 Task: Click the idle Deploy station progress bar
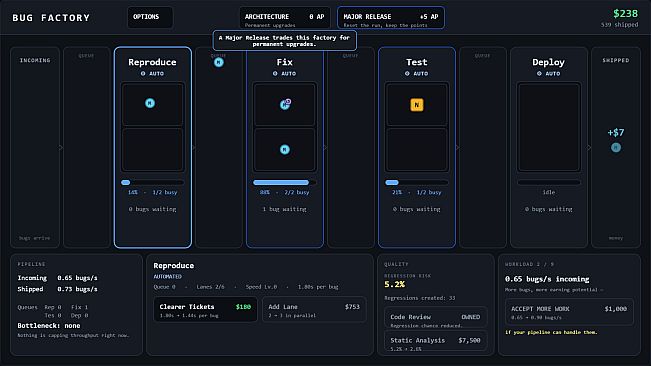pos(548,182)
